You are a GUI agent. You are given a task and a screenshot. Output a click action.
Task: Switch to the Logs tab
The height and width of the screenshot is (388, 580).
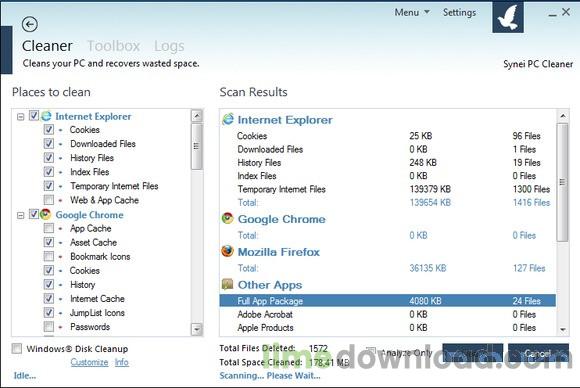coord(169,46)
